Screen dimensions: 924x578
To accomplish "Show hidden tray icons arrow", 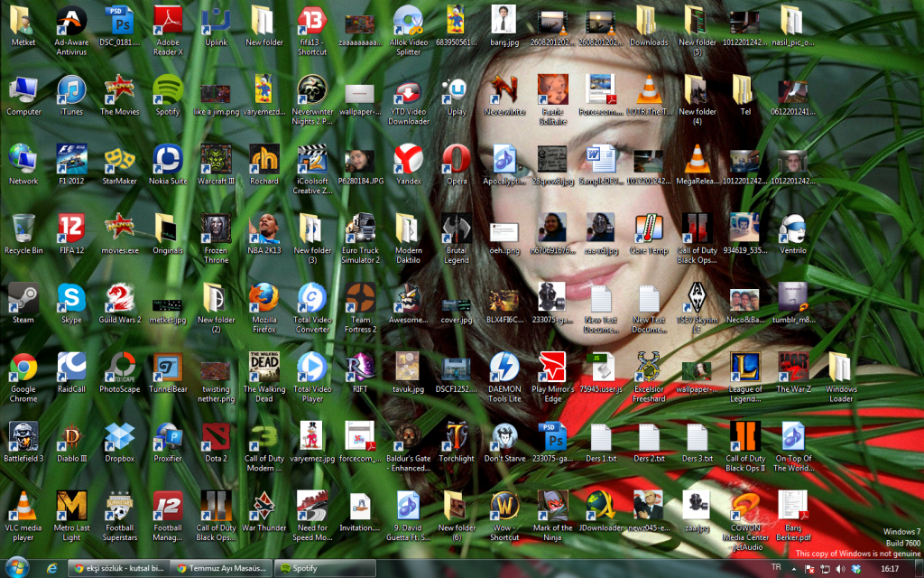I will coord(793,569).
